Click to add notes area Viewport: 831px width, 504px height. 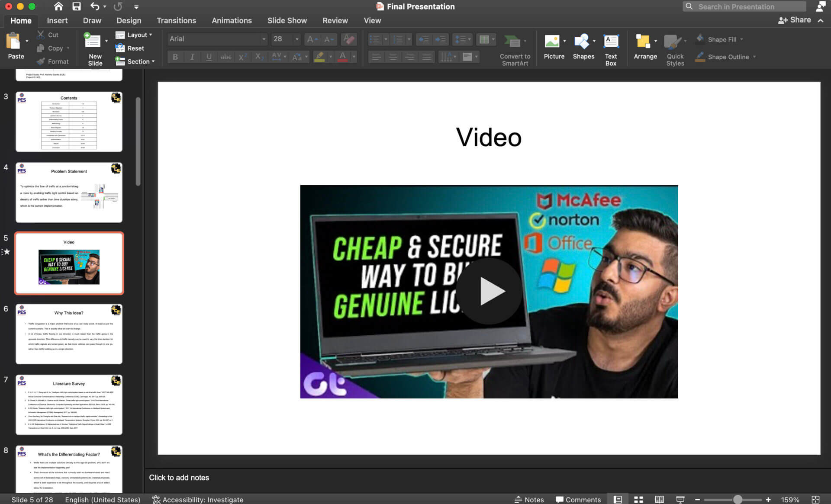click(179, 478)
